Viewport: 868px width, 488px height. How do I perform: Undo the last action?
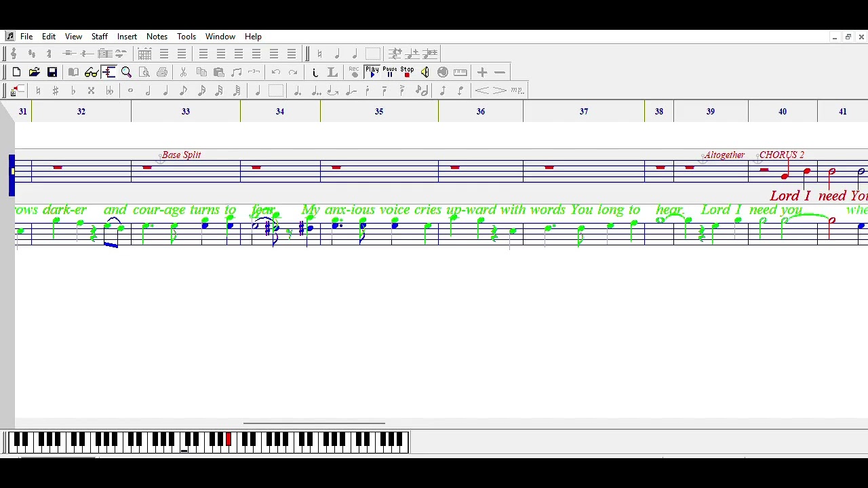click(x=276, y=72)
